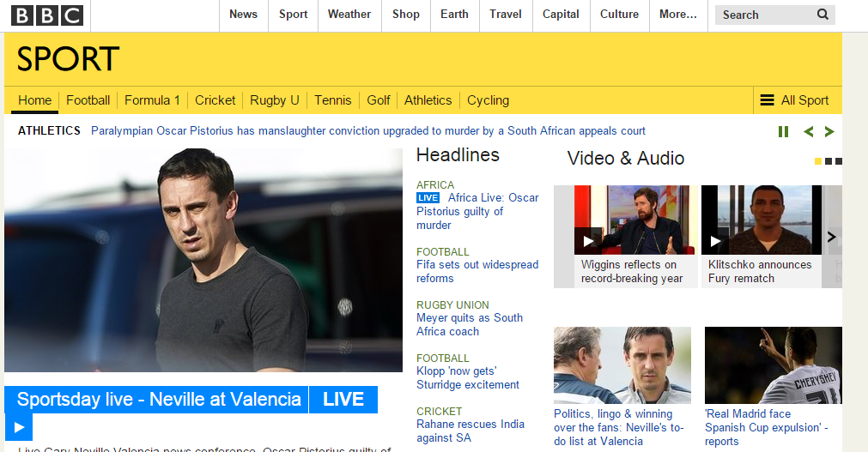This screenshot has width=868, height=452.
Task: Select the second Video & Audio page dot
Action: 829,161
